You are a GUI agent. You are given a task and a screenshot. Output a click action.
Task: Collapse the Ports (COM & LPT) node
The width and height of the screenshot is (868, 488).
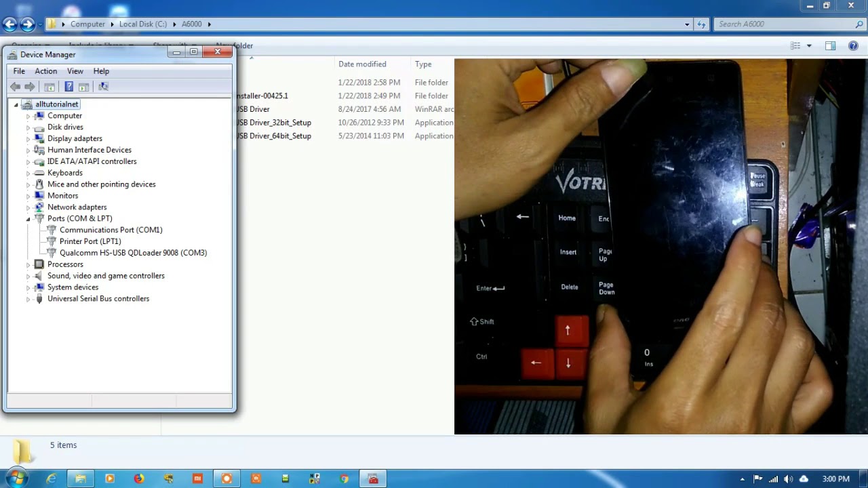[28, 219]
